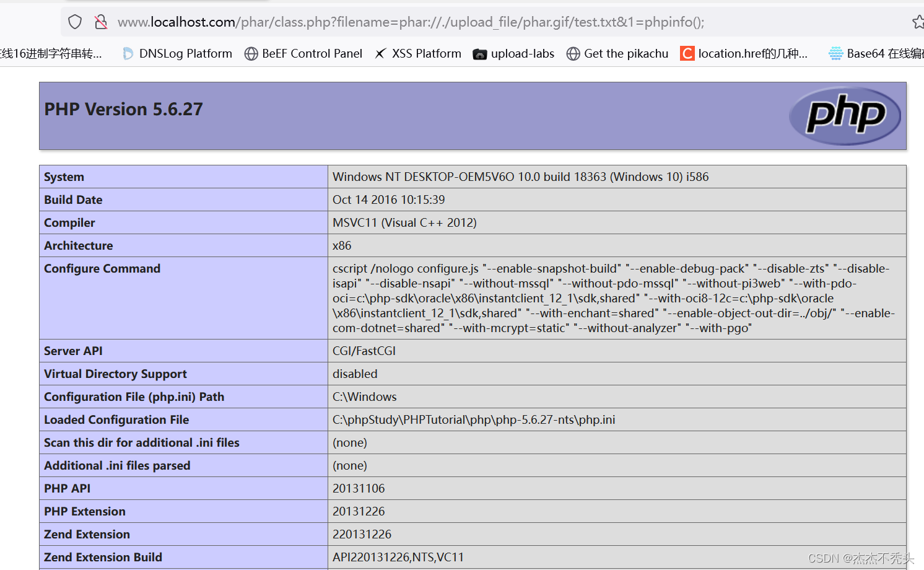Screen dimensions: 924x570
Task: Select the 20131226 value
Action: coord(359,512)
